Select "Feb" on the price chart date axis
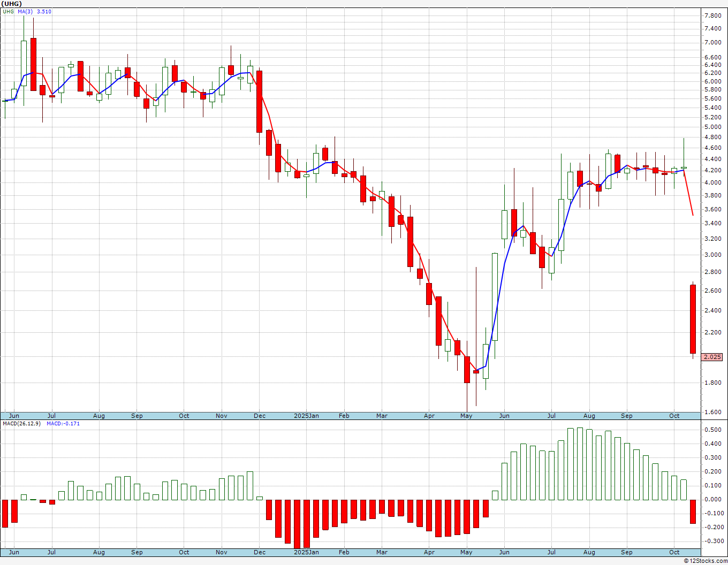The height and width of the screenshot is (565, 728). click(x=344, y=416)
